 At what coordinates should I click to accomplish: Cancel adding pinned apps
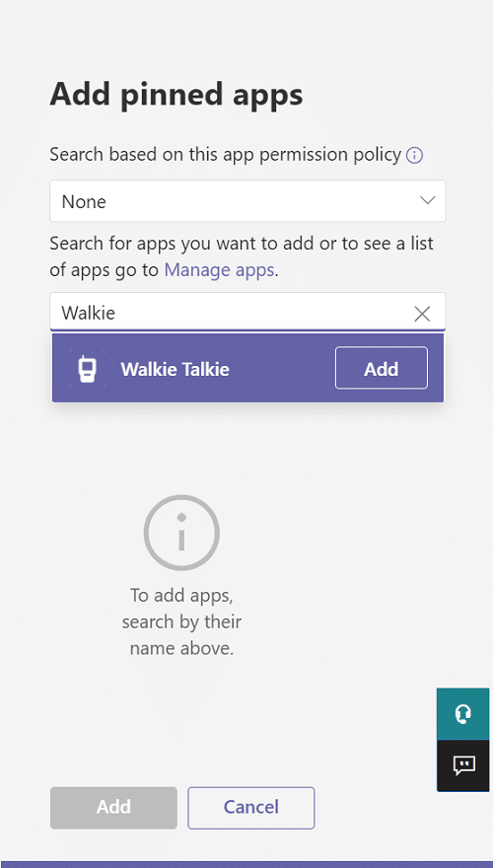251,808
